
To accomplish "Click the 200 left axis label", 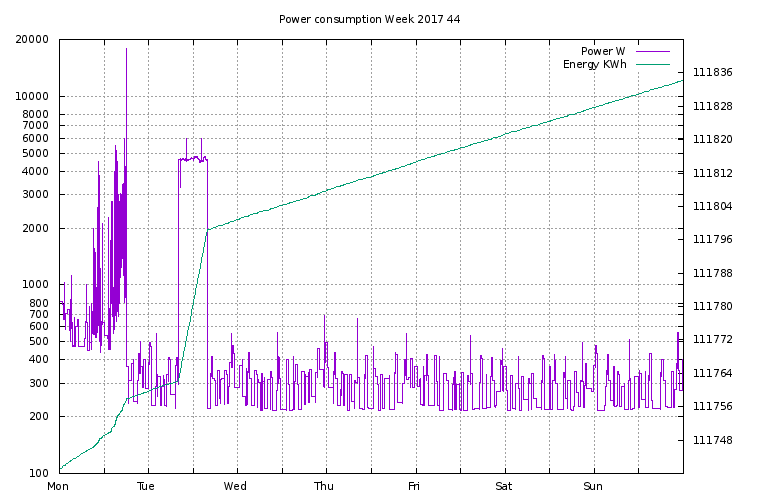I will click(39, 416).
